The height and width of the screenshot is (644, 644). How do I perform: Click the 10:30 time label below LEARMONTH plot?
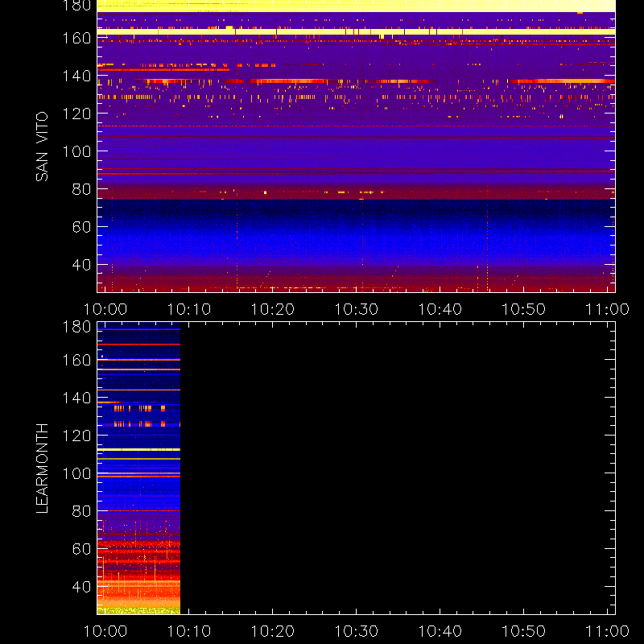point(356,631)
